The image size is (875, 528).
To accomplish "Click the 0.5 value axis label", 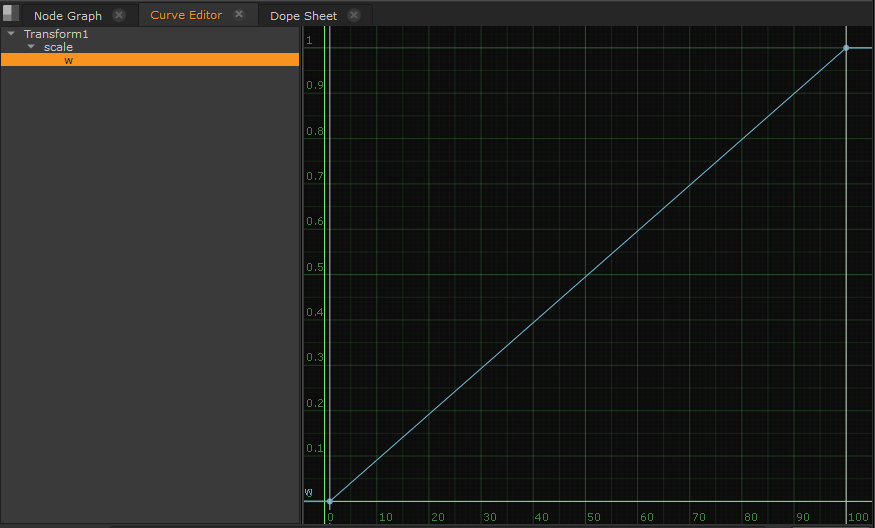I will 315,267.
